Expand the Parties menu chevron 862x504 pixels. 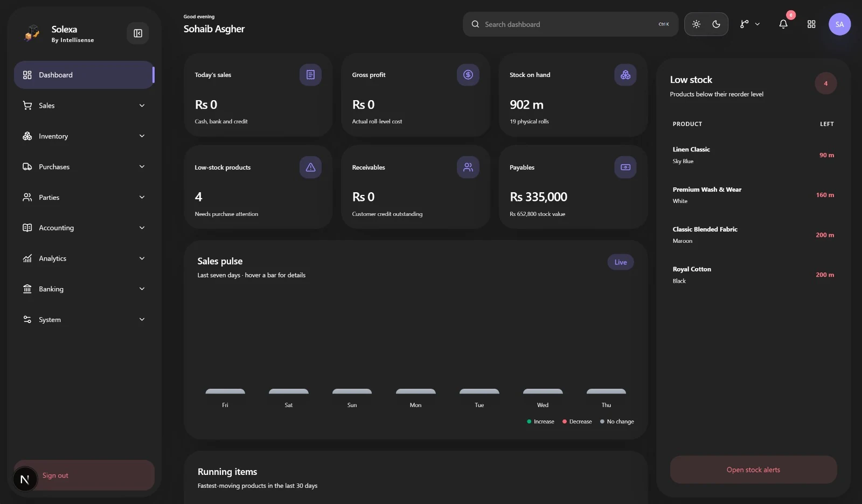142,198
